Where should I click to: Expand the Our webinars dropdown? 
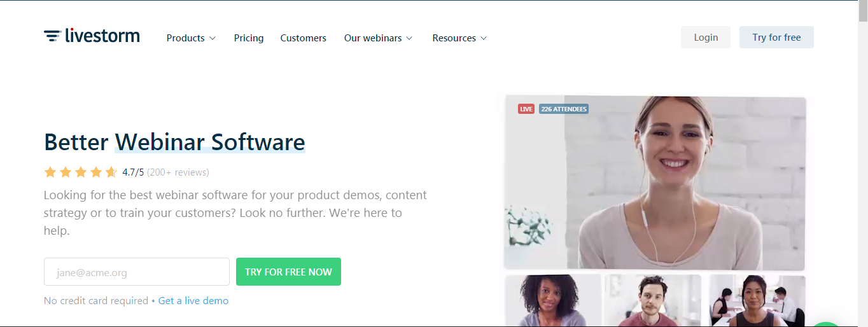point(378,38)
